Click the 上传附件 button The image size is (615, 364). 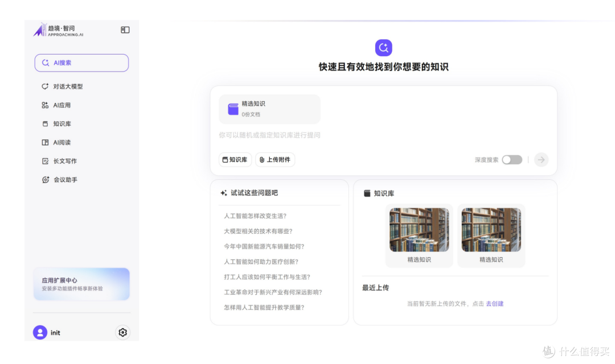(x=275, y=159)
